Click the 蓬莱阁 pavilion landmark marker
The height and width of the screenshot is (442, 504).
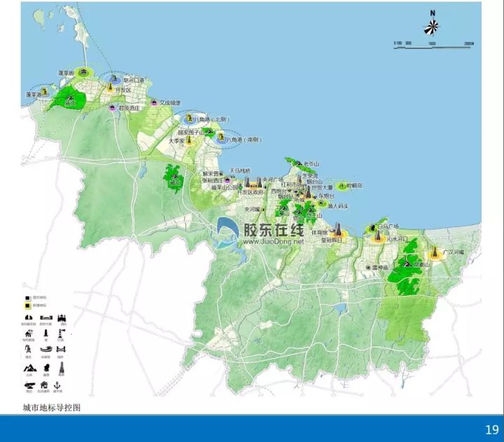point(84,71)
